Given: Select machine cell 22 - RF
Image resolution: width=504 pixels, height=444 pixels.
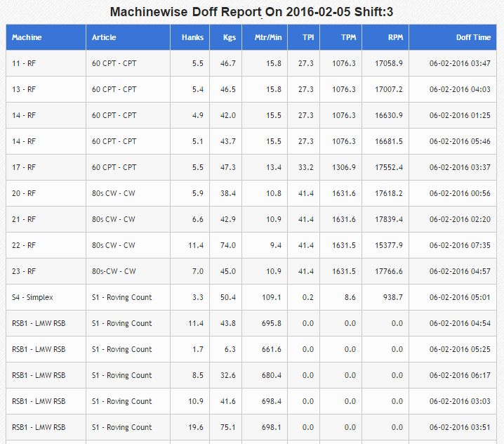Looking at the screenshot, I should pyautogui.click(x=24, y=245).
